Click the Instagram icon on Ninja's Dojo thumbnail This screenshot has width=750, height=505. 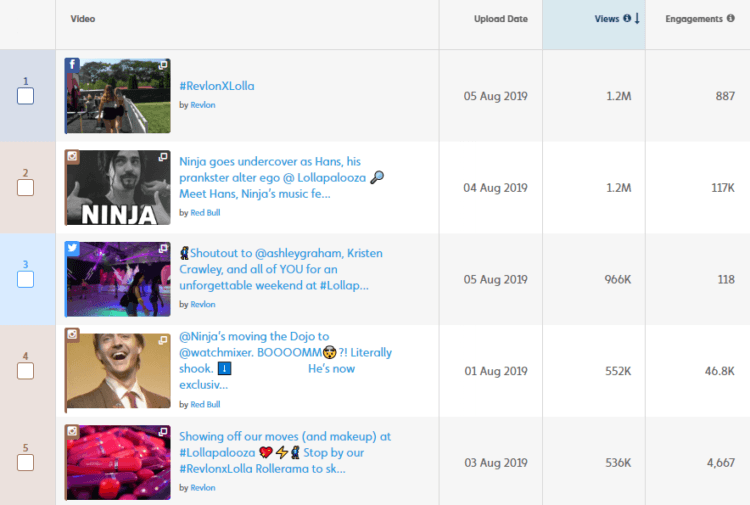click(x=72, y=334)
